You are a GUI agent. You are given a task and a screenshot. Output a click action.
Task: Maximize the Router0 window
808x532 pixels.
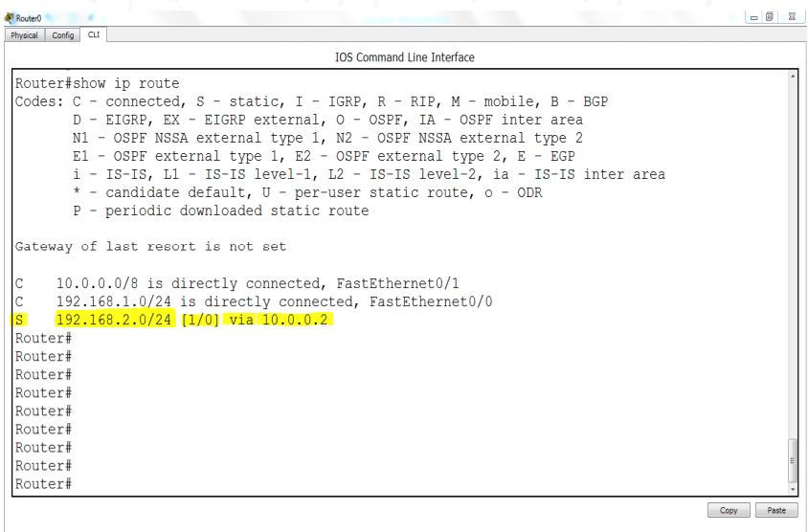tap(770, 17)
